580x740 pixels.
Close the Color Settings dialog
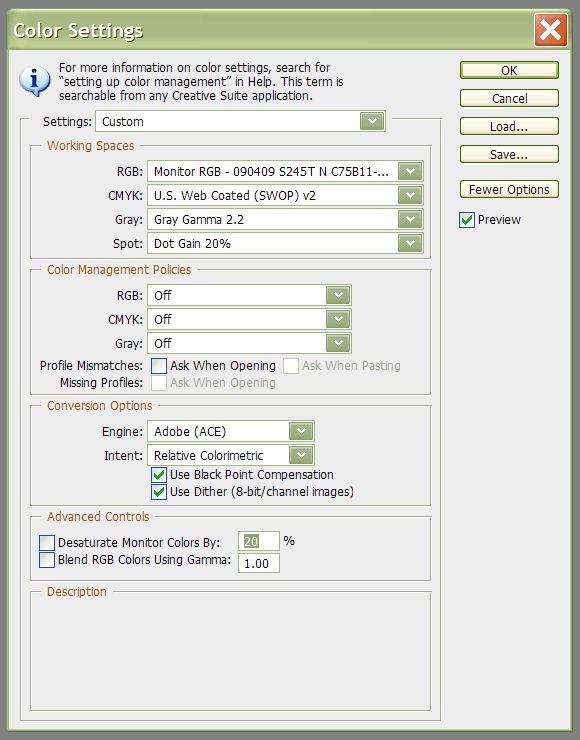(550, 30)
